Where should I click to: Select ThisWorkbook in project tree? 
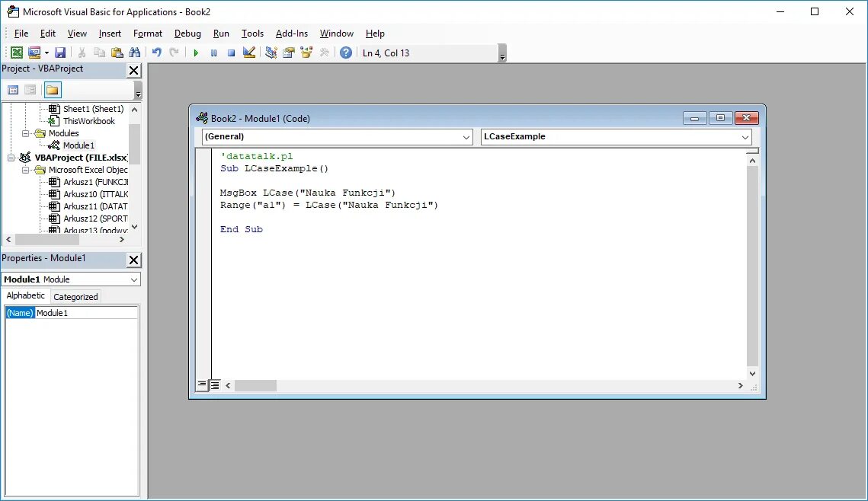(x=88, y=121)
